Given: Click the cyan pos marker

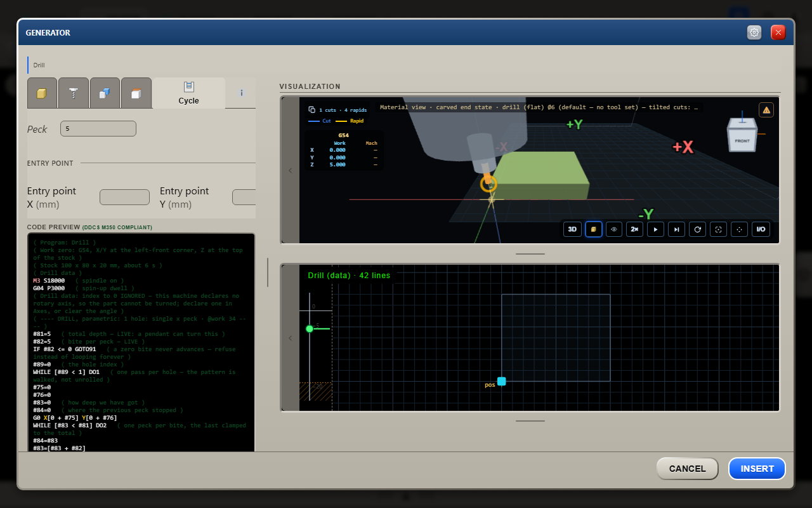Looking at the screenshot, I should click(502, 381).
